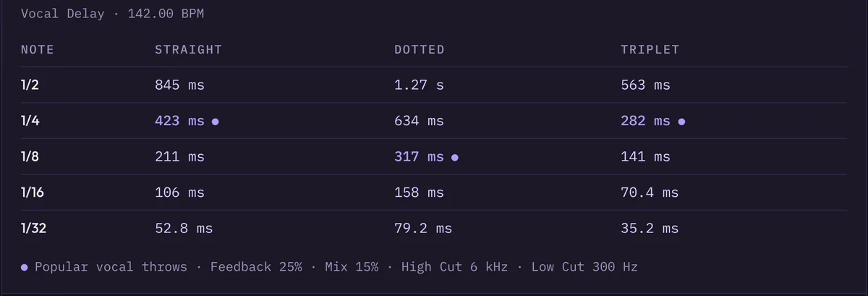The width and height of the screenshot is (868, 296).
Task: Select the 1/8 dotted 317 ms value
Action: tap(419, 156)
